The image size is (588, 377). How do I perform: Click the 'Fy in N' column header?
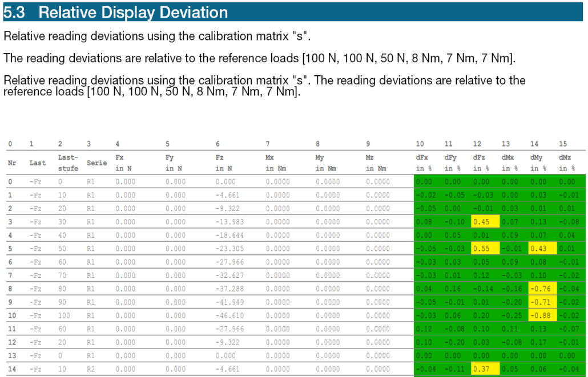pos(174,163)
